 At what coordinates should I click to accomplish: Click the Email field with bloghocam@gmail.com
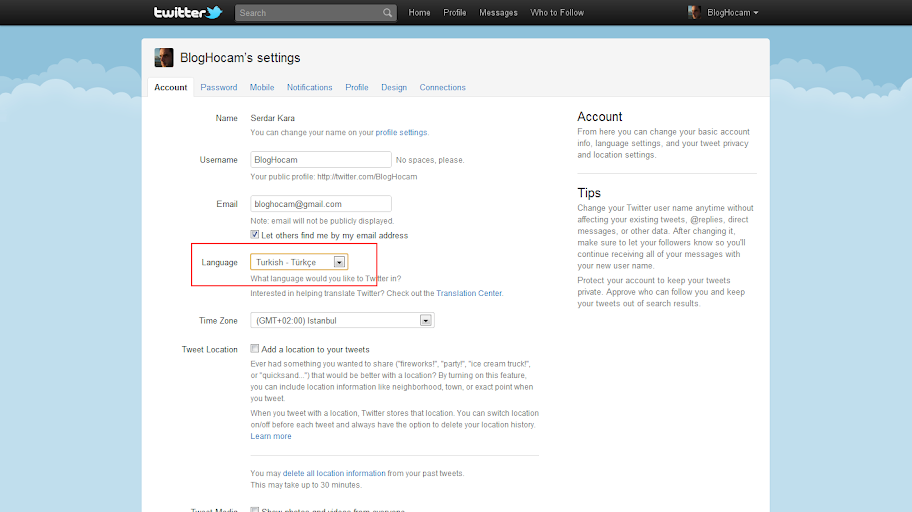321,204
